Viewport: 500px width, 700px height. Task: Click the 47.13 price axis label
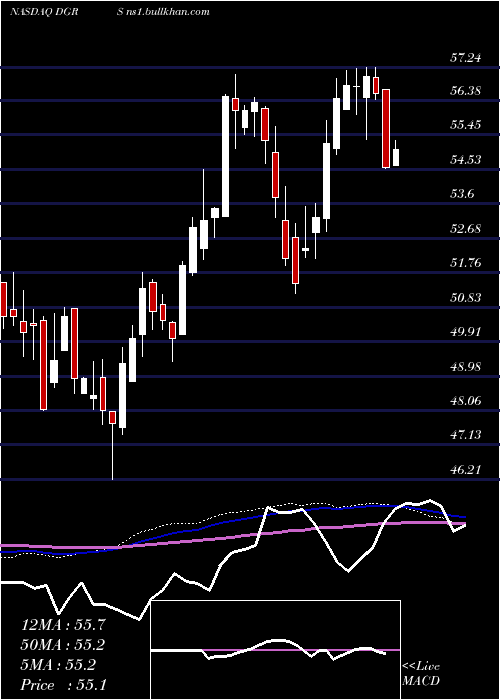465,434
